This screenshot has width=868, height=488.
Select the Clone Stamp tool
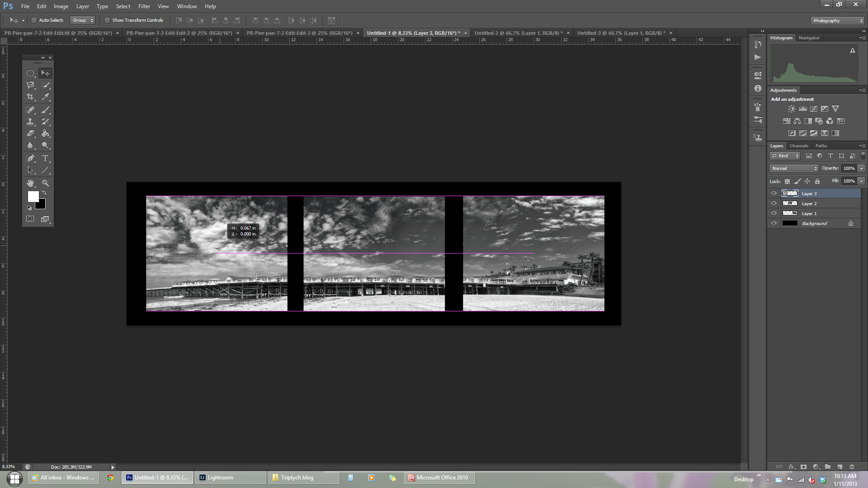click(x=30, y=122)
